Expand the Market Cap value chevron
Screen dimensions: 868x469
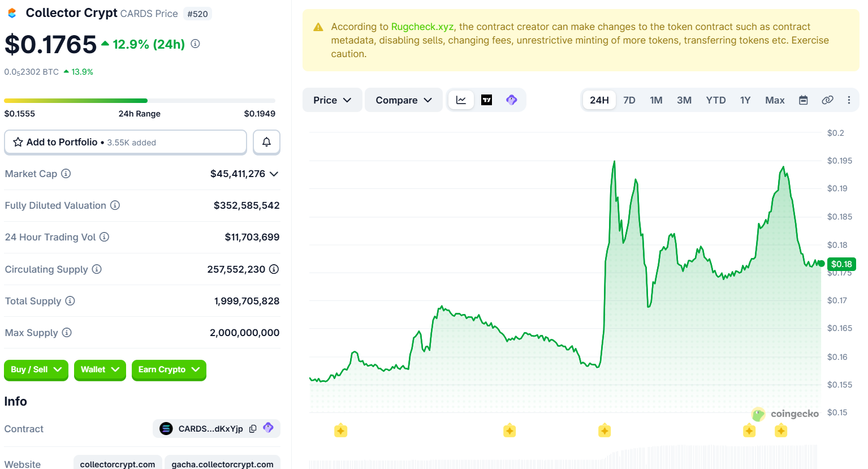274,174
